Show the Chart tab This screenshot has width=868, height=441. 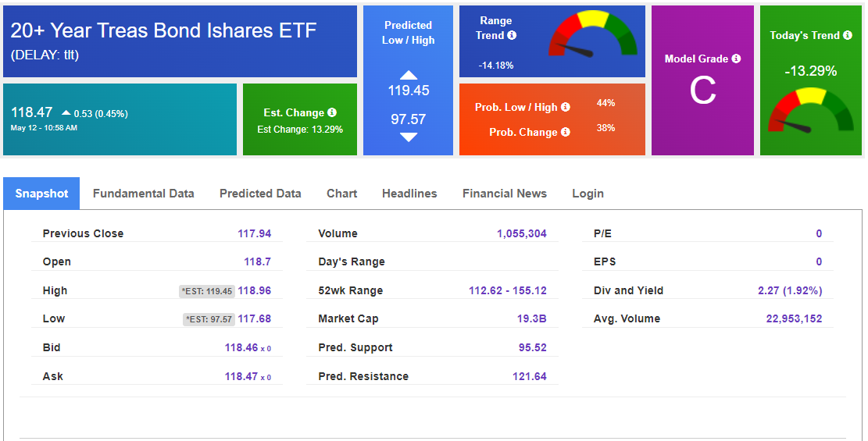tap(341, 194)
